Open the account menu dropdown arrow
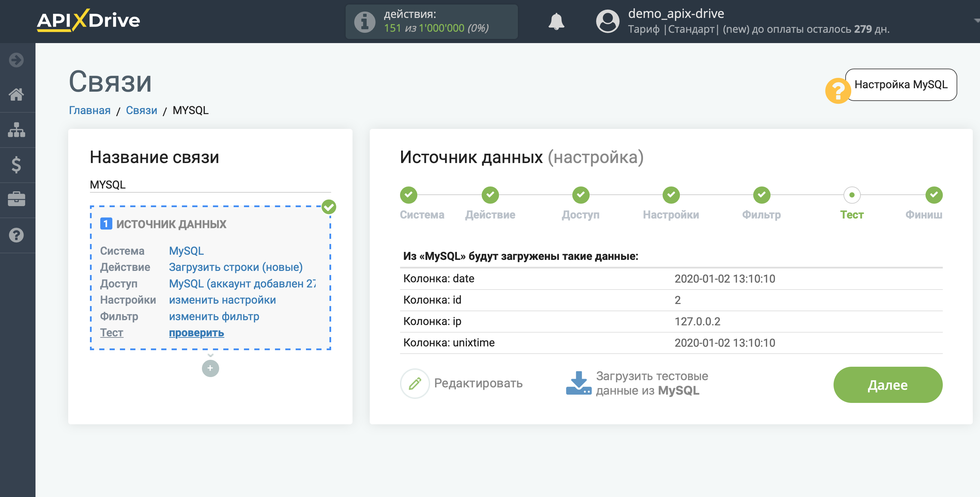Image resolution: width=980 pixels, height=497 pixels. pyautogui.click(x=976, y=21)
